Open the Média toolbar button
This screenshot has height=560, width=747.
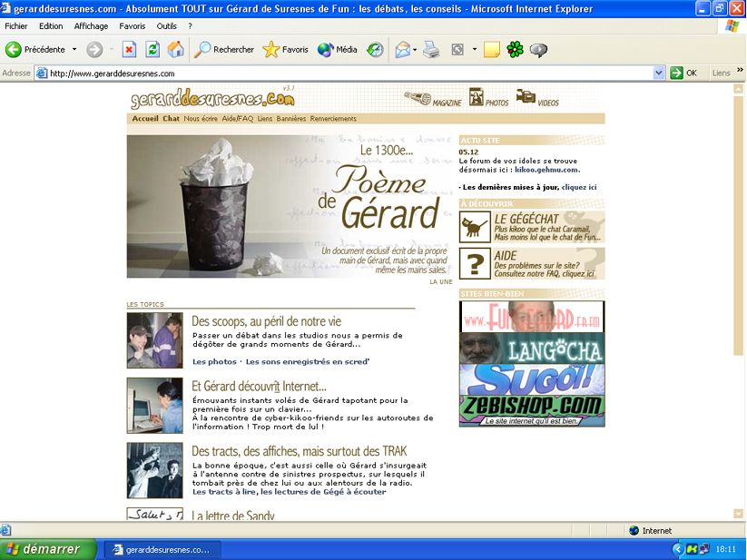point(338,50)
